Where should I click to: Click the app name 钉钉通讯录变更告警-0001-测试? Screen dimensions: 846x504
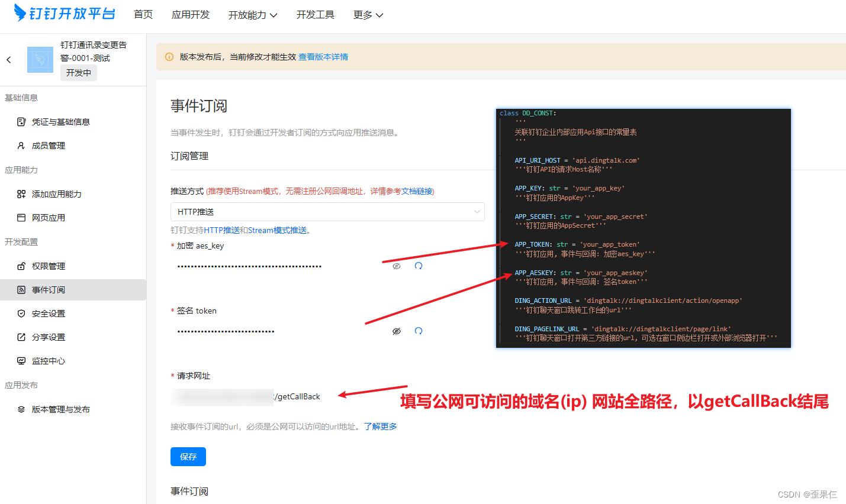pyautogui.click(x=94, y=51)
